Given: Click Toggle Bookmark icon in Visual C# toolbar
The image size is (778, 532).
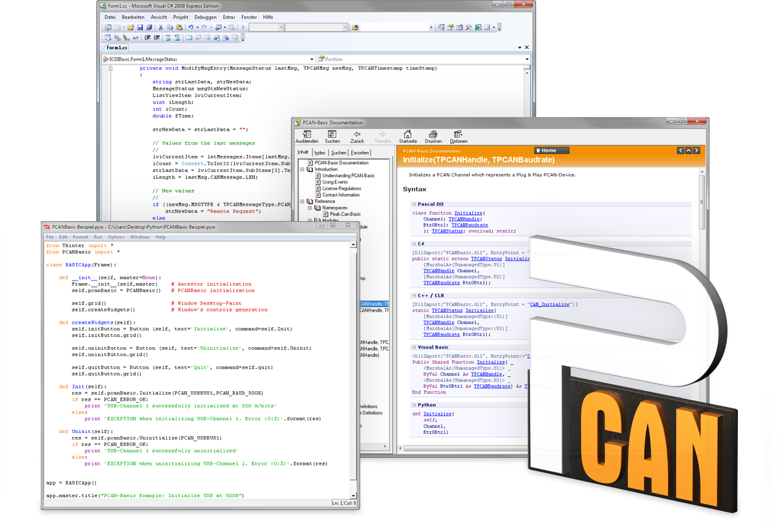Looking at the screenshot, I should click(189, 37).
